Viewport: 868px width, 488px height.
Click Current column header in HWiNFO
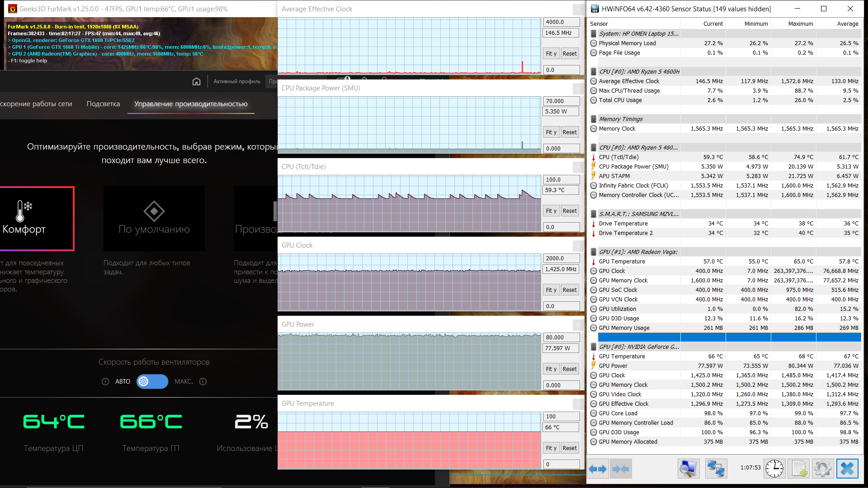pos(713,24)
